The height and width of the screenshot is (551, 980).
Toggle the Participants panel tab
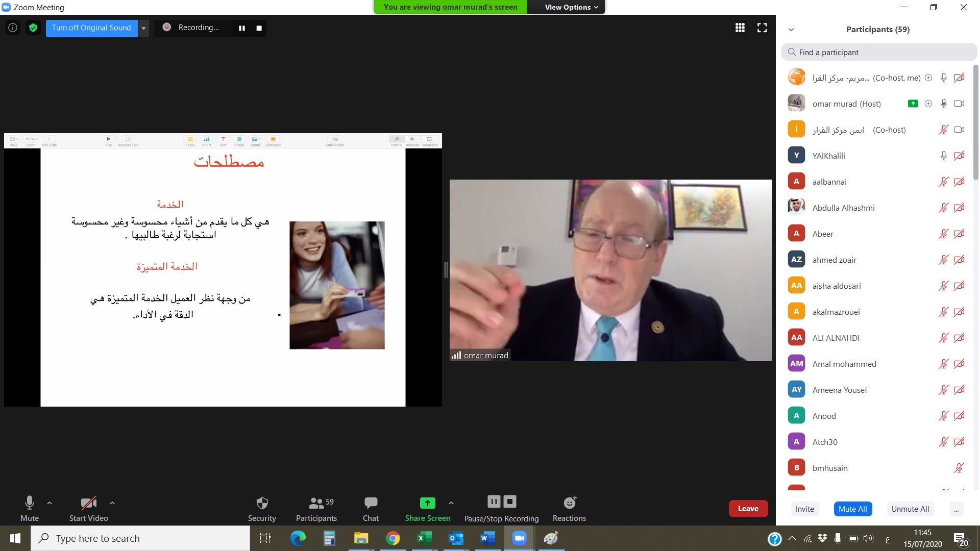tap(316, 509)
